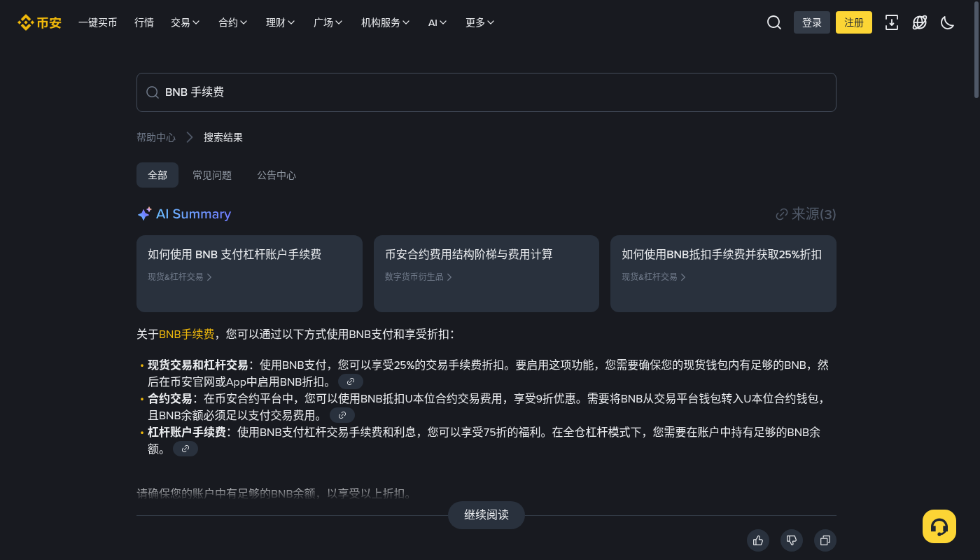
Task: Click the magnifier icon inside search box
Action: (152, 92)
